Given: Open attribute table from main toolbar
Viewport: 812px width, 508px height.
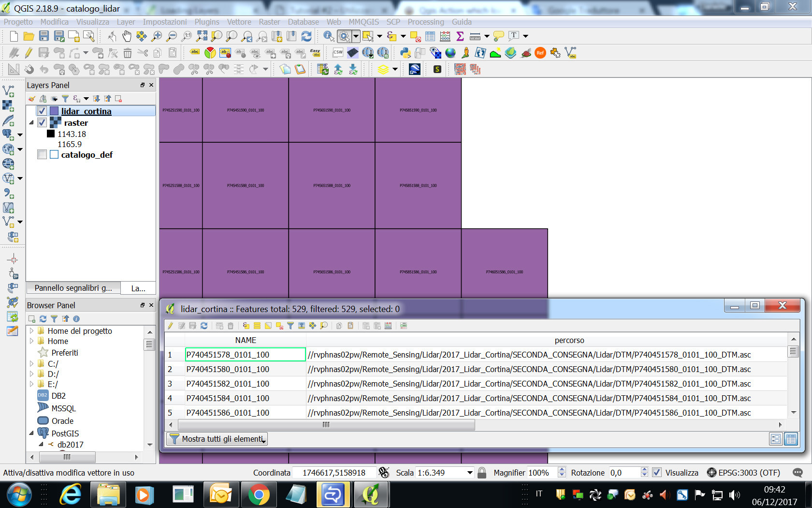Looking at the screenshot, I should pos(430,36).
